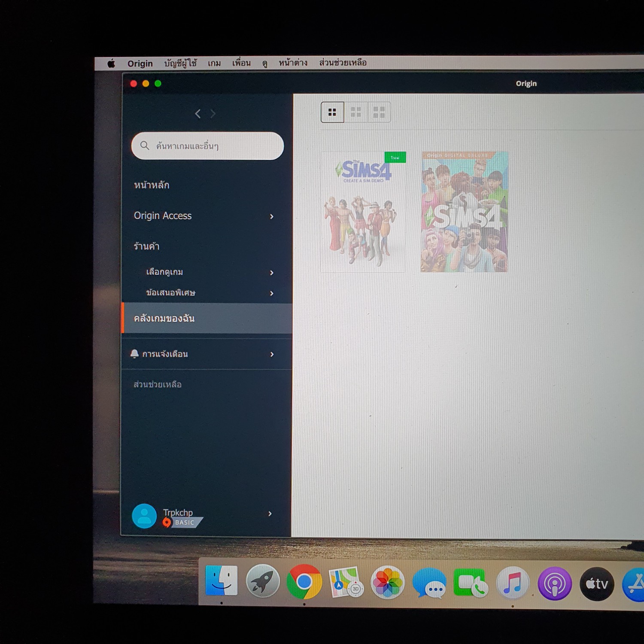This screenshot has width=644, height=644.
Task: Open ส่วนช่วยเหลือ in the top menu bar
Action: pyautogui.click(x=343, y=63)
